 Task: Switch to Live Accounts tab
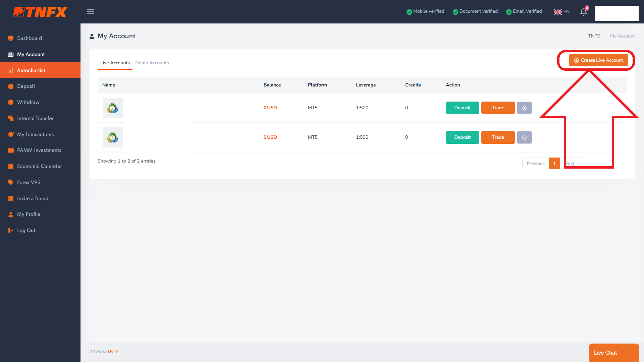(115, 63)
